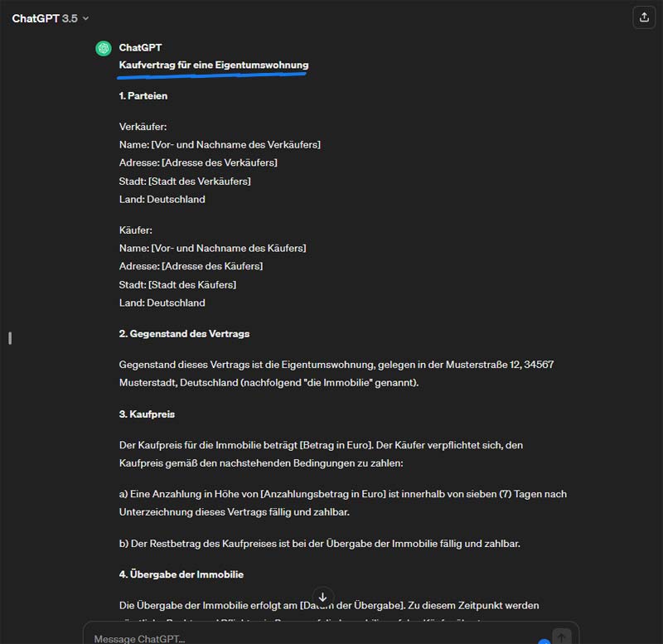The width and height of the screenshot is (663, 644).
Task: Click the 1. Parteien heading
Action: (x=143, y=96)
